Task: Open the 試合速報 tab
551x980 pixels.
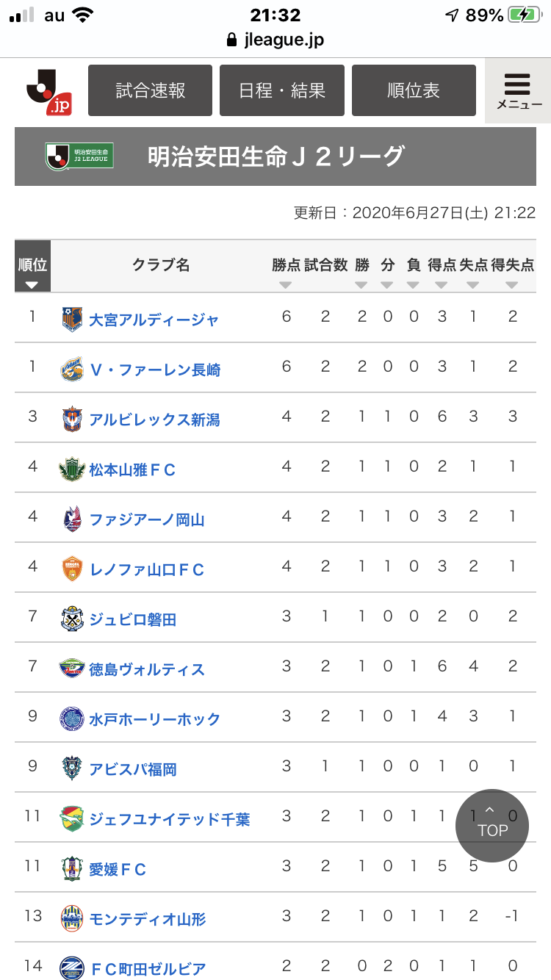Action: [151, 90]
